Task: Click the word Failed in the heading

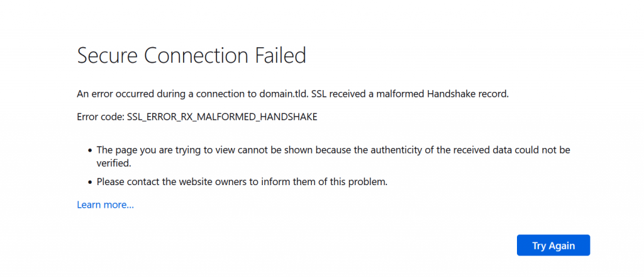Action: 280,56
